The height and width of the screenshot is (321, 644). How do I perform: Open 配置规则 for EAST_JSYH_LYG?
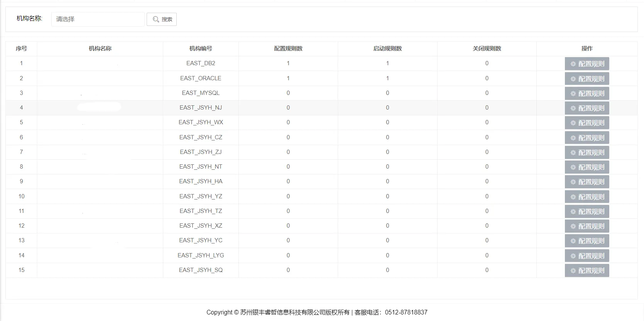[x=587, y=256]
